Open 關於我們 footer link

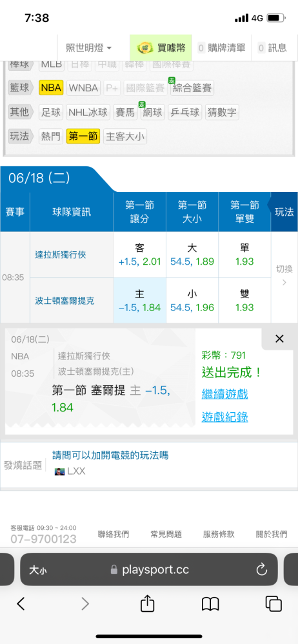coord(272,534)
